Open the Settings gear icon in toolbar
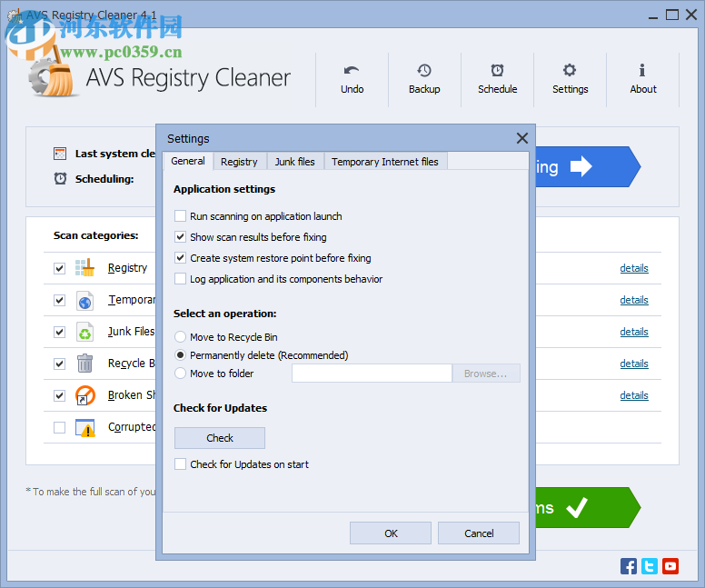Image resolution: width=705 pixels, height=588 pixels. (x=570, y=70)
